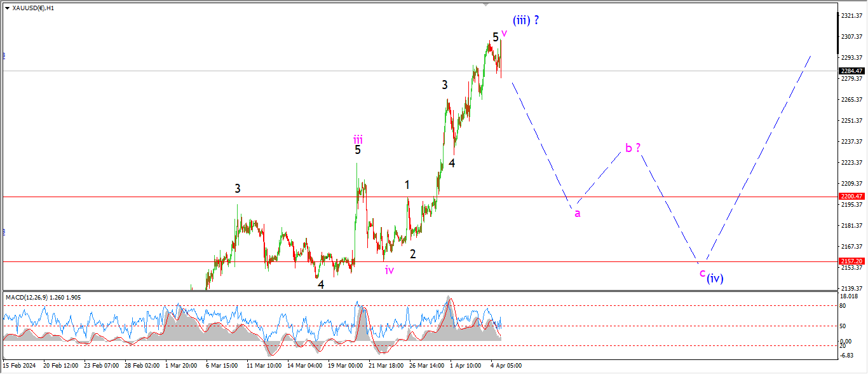Screen dimensions: 868x374
Task: Select the blue "(iv)" wave label
Action: (x=715, y=278)
